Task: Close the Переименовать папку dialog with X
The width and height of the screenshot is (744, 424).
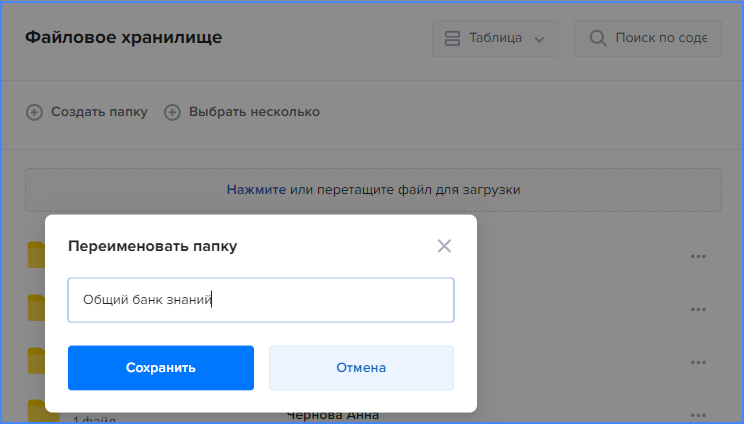Action: point(444,246)
